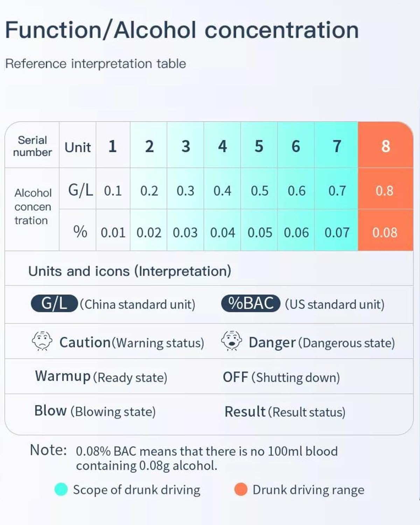Click the Units and icons (Interpretation) heading
420x525 pixels.
point(129,271)
